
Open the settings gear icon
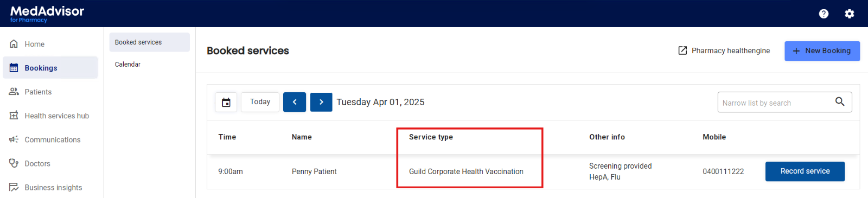(850, 14)
